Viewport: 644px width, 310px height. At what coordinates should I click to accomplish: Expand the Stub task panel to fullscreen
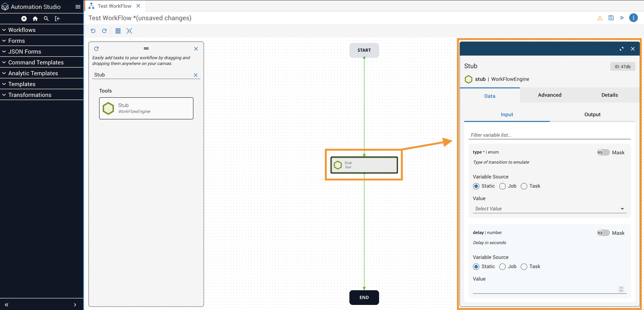pos(621,49)
